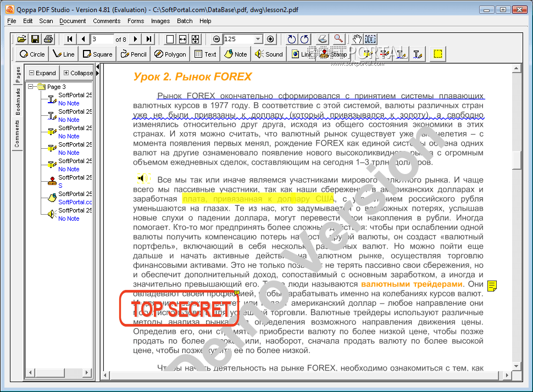Click the yellow highlighted text passage
Viewport: 533px width, 392px height.
click(x=258, y=199)
